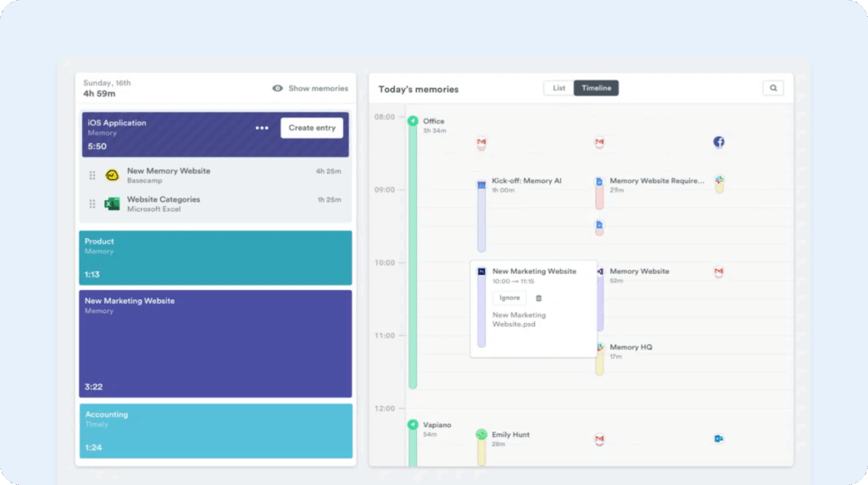Select the Emily Hunt memory title
This screenshot has height=485, width=868.
510,435
